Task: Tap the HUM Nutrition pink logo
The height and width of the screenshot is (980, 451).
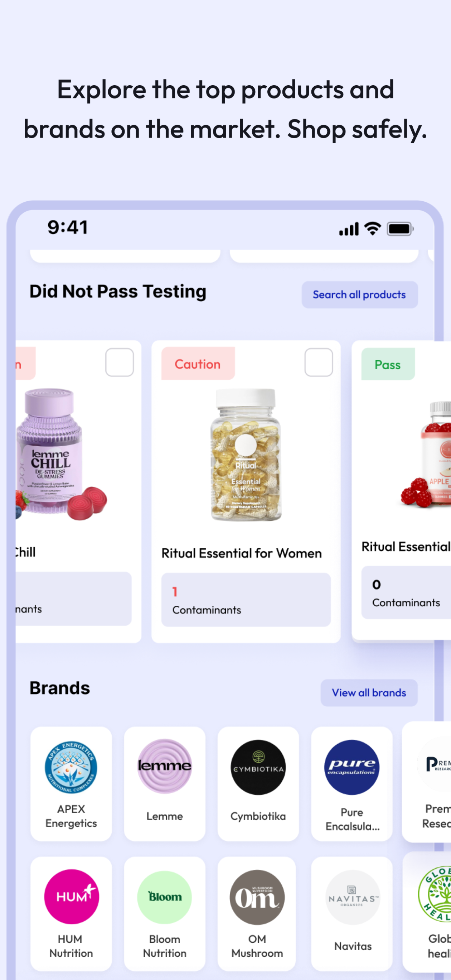Action: coord(71,897)
